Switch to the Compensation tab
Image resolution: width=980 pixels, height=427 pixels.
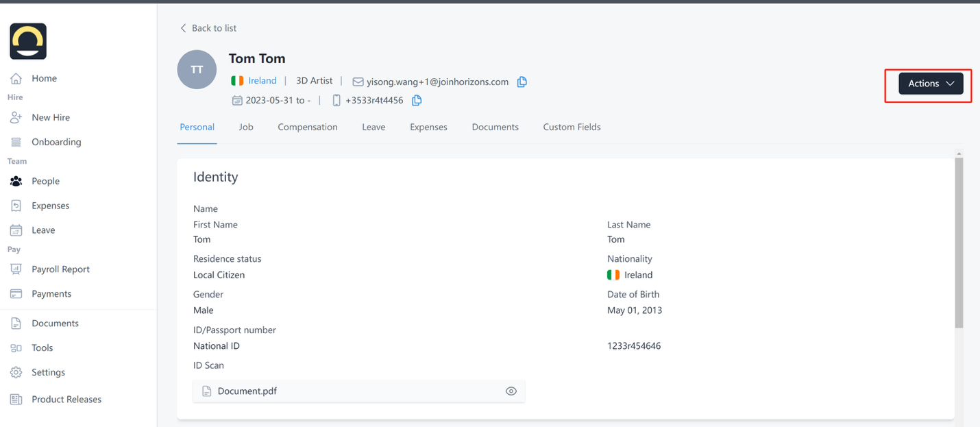pos(307,127)
